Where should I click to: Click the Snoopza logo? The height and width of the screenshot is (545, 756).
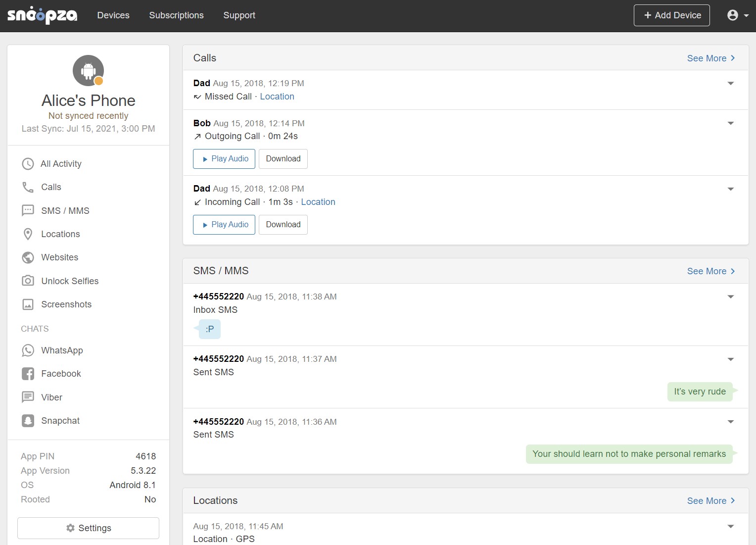(43, 15)
